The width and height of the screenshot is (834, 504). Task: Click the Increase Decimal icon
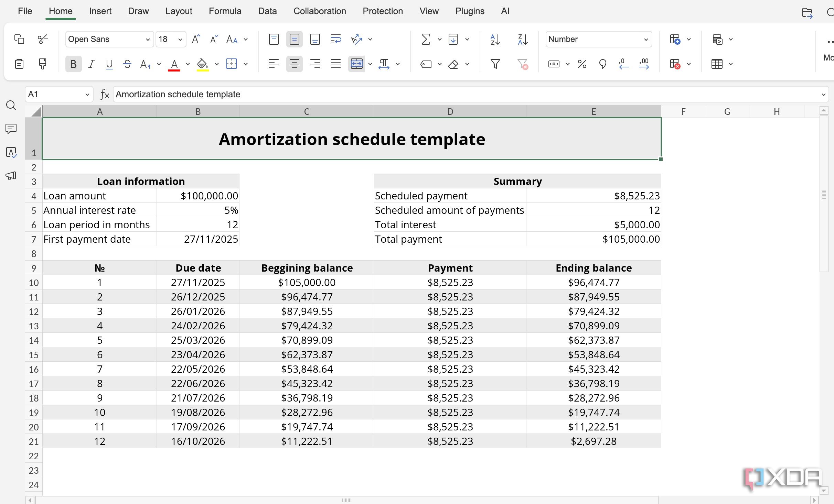pyautogui.click(x=644, y=64)
